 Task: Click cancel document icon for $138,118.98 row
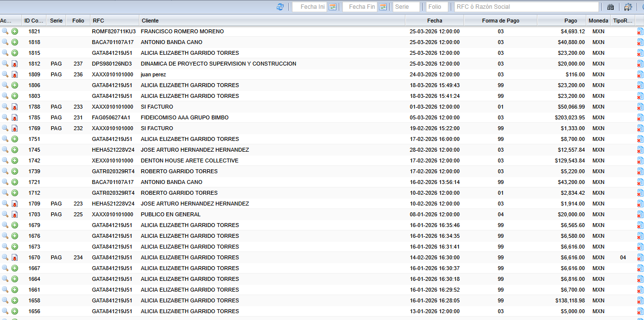[640, 300]
